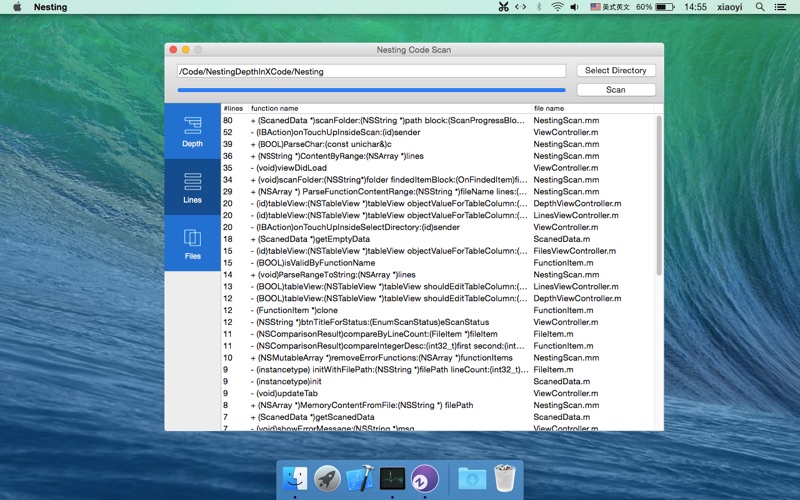Open the Trash in the Dock
The image size is (800, 500).
point(505,478)
